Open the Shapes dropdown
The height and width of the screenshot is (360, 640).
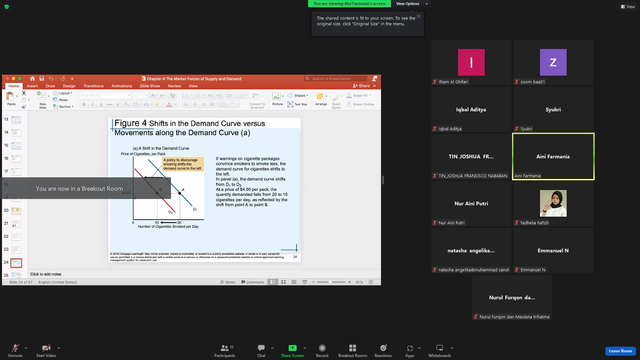(x=298, y=96)
